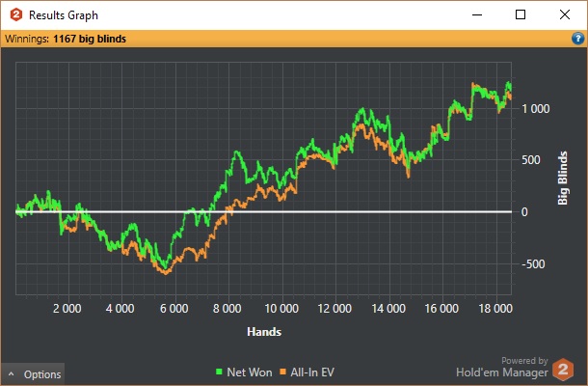Open the blue help question mark icon

[x=577, y=39]
